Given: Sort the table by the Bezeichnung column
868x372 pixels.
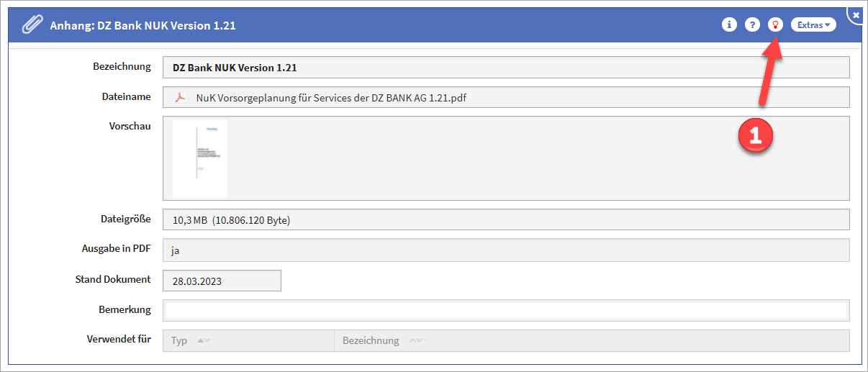Looking at the screenshot, I should pyautogui.click(x=370, y=340).
